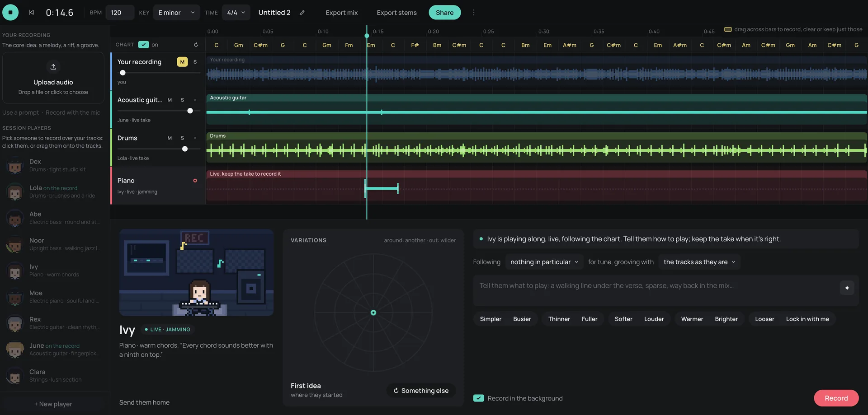
Task: Click the Share button
Action: (x=444, y=13)
